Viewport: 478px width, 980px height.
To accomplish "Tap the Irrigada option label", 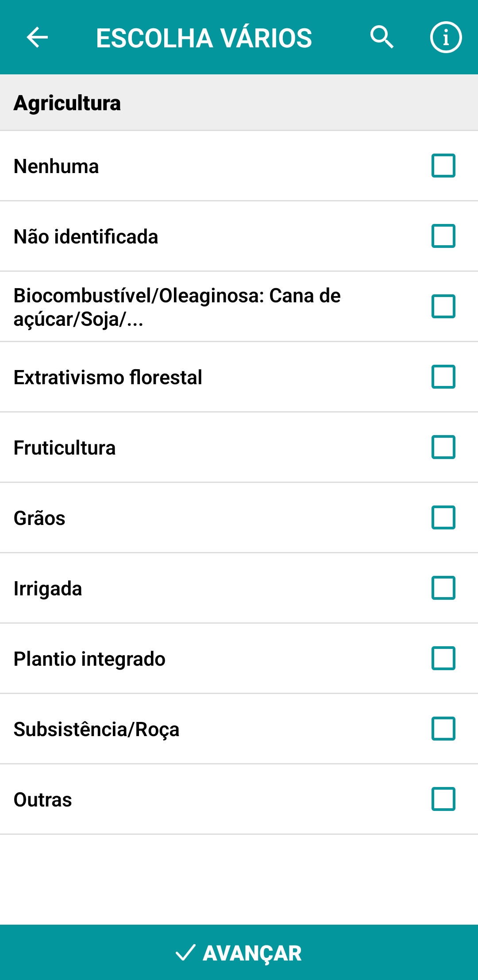I will pyautogui.click(x=48, y=589).
